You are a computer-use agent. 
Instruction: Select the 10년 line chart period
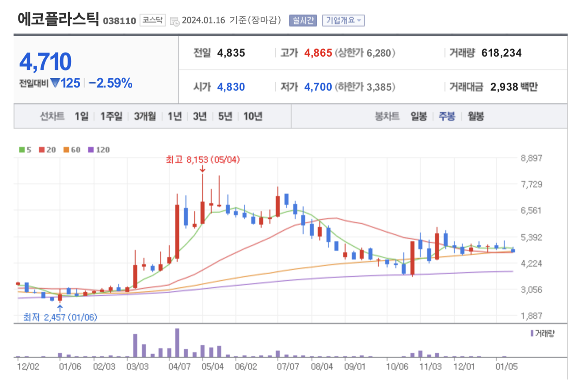(253, 117)
